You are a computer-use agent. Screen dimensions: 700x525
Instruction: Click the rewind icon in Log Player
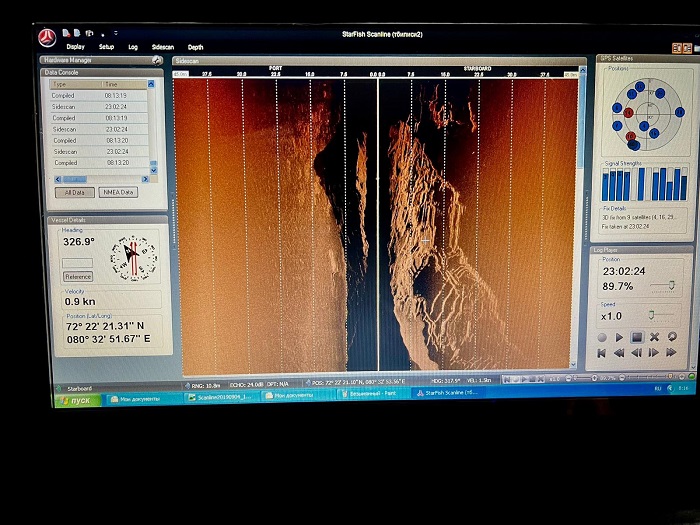(619, 353)
